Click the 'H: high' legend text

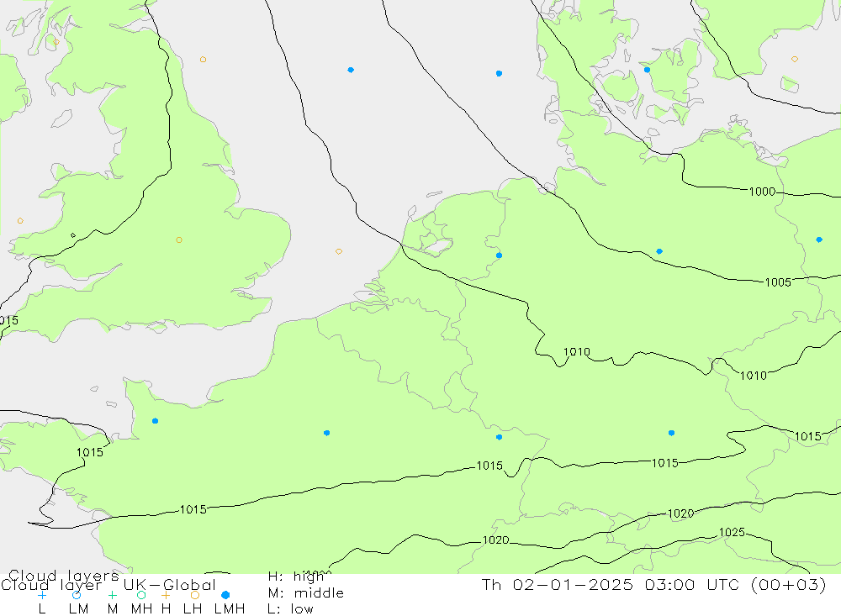point(296,577)
